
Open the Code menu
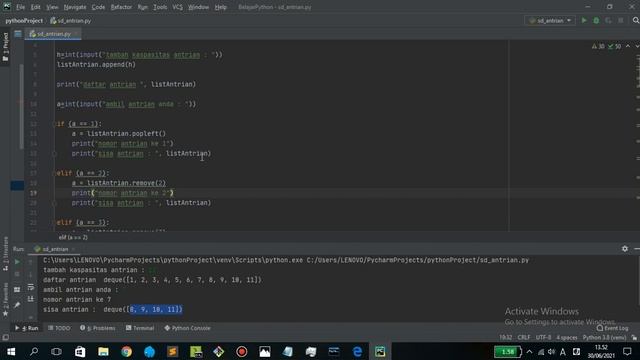click(x=98, y=7)
